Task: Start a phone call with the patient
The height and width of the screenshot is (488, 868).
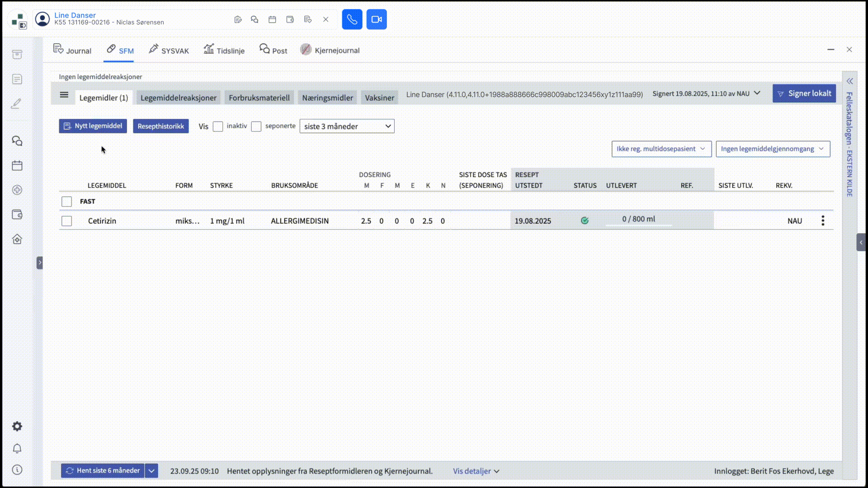Action: (352, 19)
